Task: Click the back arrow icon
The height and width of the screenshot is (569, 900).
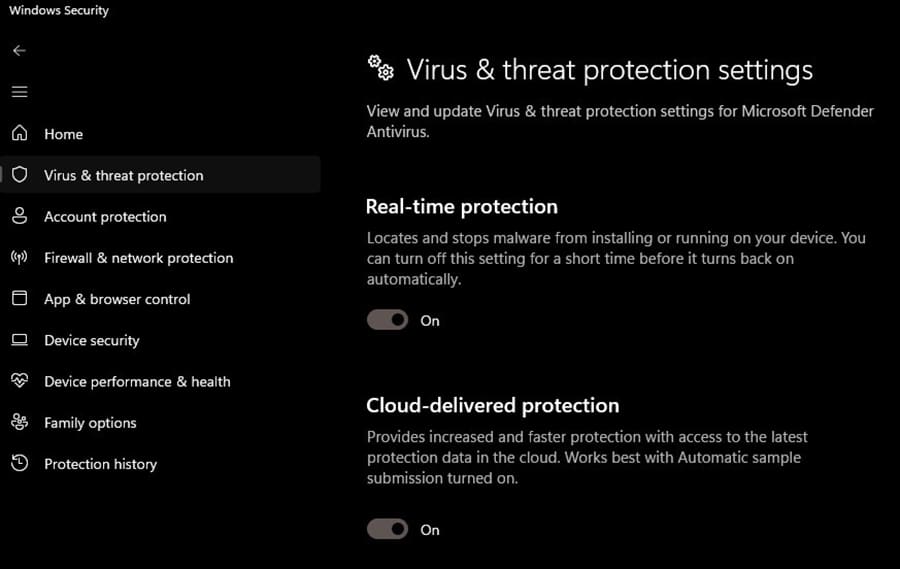Action: (x=19, y=50)
